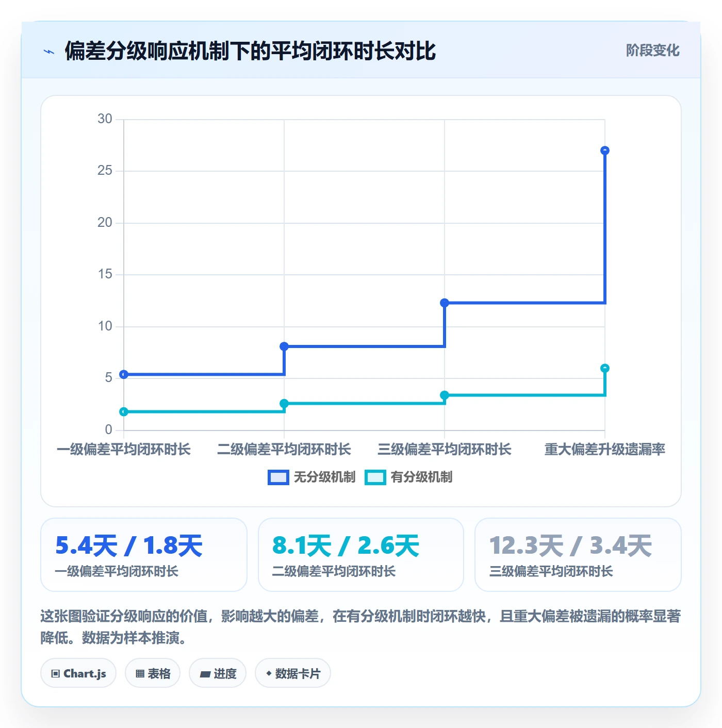The width and height of the screenshot is (722, 728).
Task: Open the 5.4天 / 1.8天 data card
Action: (144, 555)
